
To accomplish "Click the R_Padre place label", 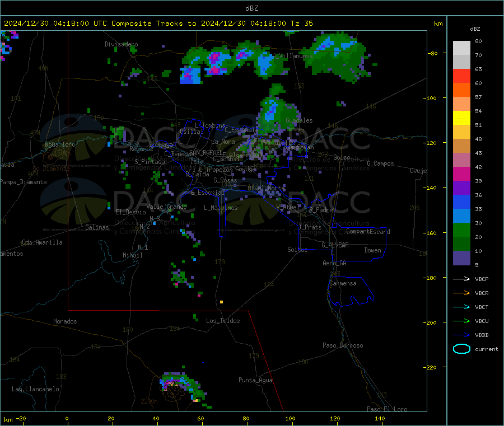I will (321, 210).
